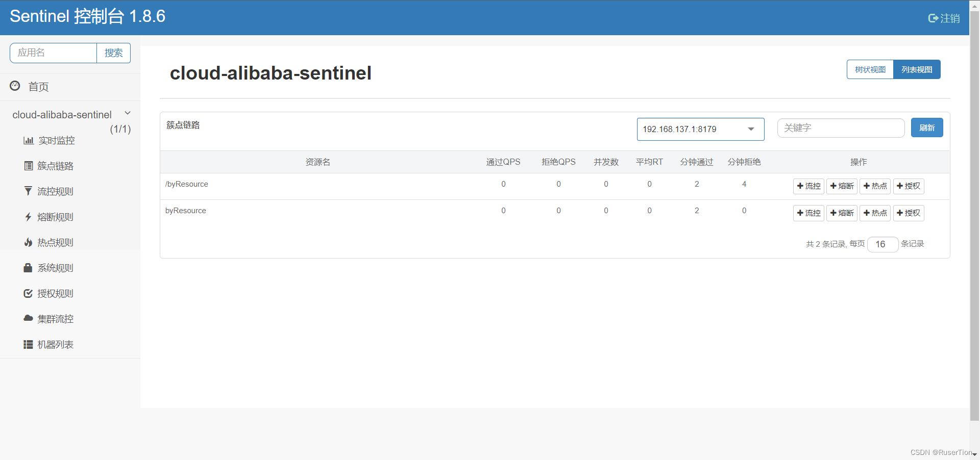This screenshot has height=460, width=980.
Task: Click the 分钟通过 column header
Action: (x=697, y=162)
